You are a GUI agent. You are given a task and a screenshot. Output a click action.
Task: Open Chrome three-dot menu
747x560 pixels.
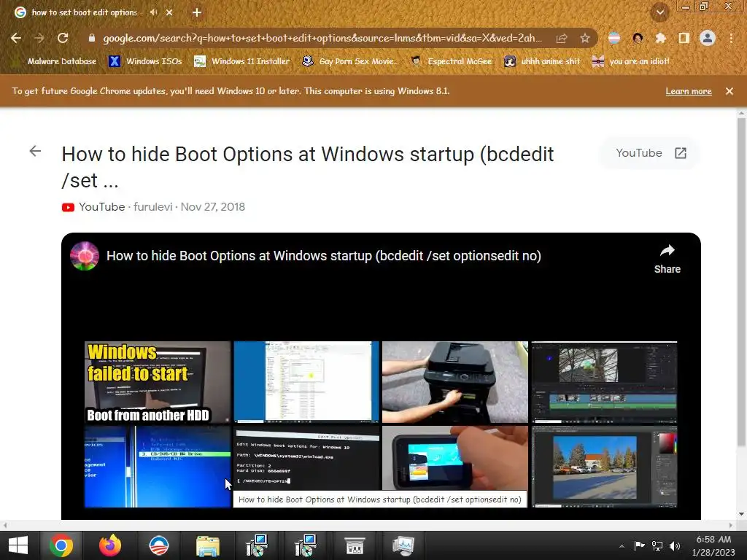pos(731,38)
